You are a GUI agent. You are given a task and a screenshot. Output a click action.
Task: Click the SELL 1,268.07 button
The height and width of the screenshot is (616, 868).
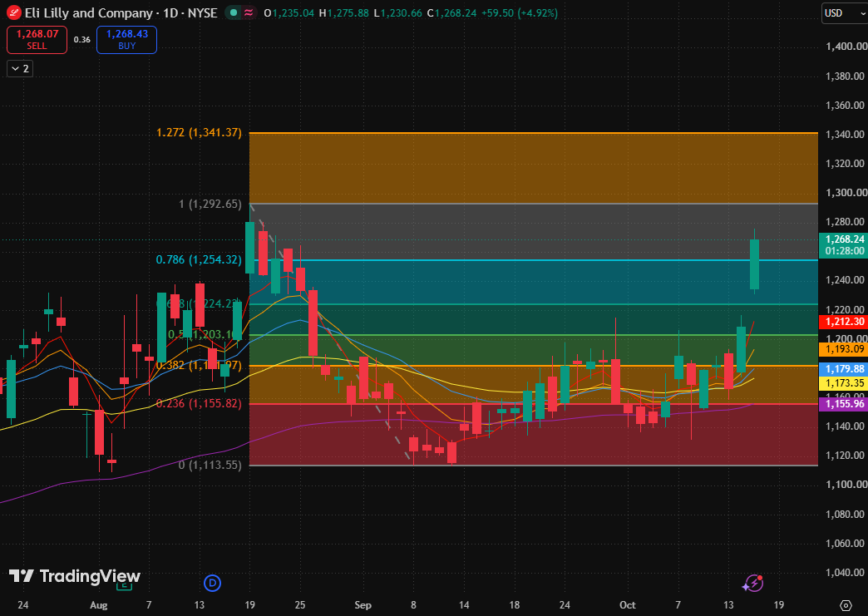pos(37,40)
